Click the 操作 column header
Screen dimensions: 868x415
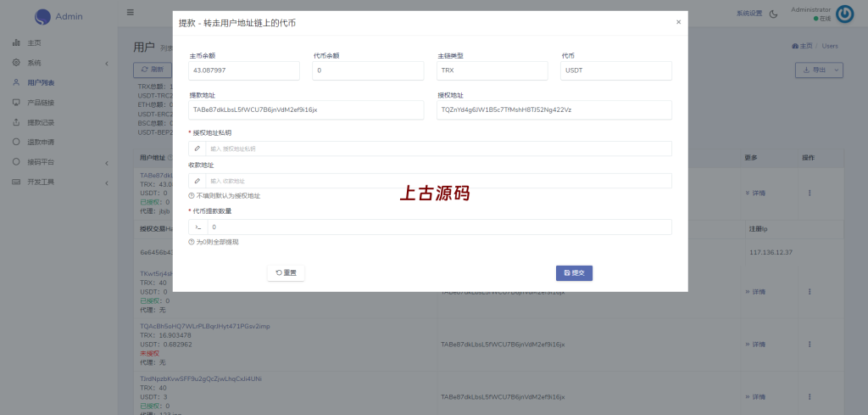point(808,158)
